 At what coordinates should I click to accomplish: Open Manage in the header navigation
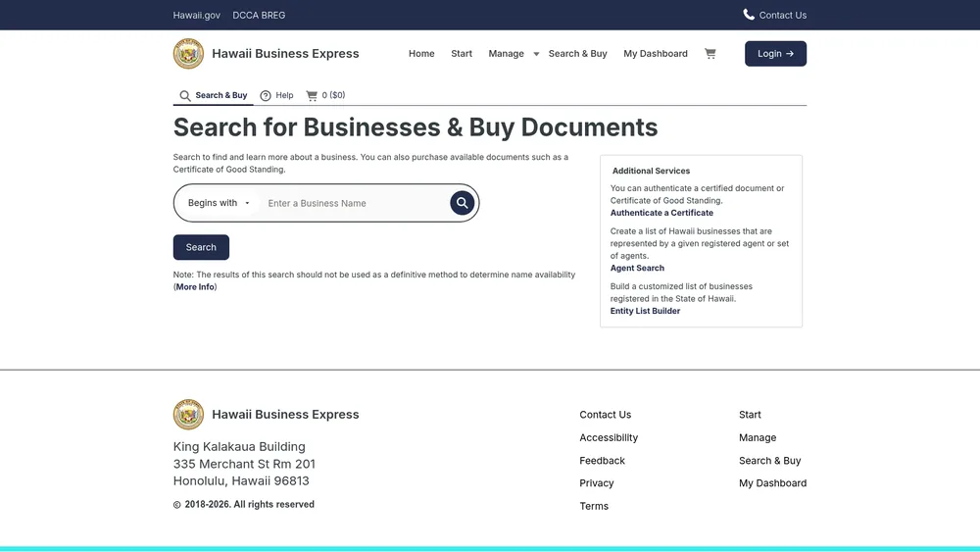pyautogui.click(x=507, y=54)
